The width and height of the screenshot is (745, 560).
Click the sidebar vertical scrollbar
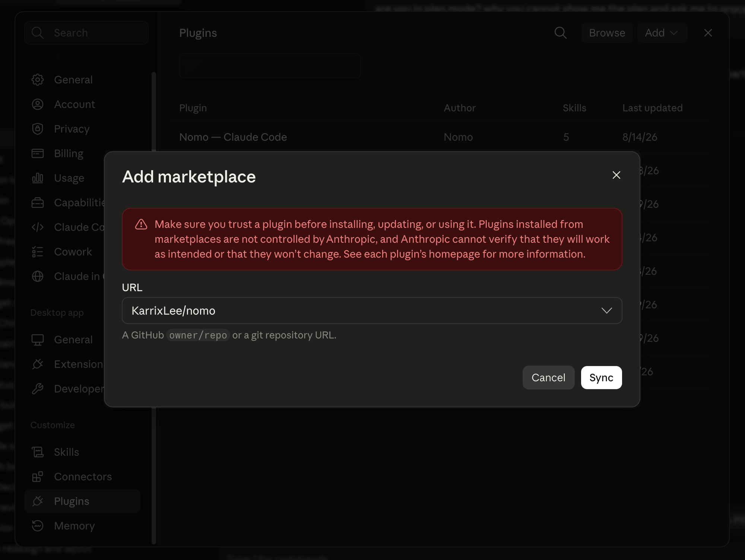[x=153, y=307]
